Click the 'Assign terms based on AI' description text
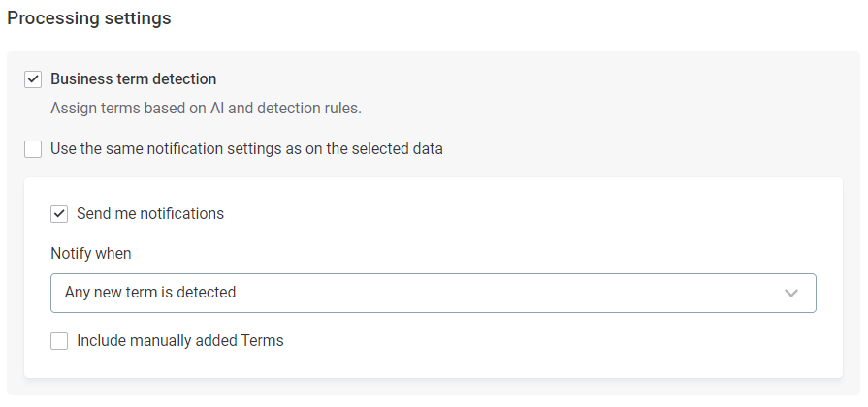 click(206, 108)
